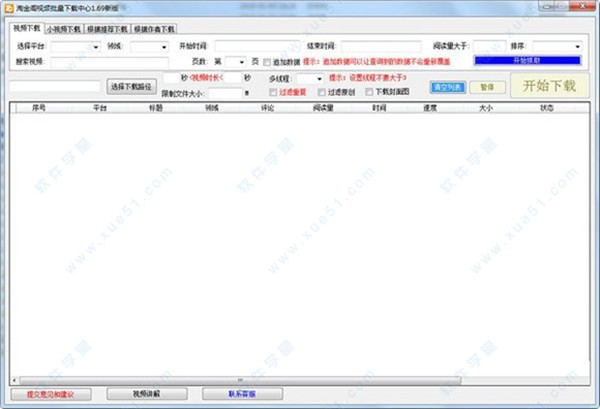Click the 大小 column header
This screenshot has height=409, width=600.
[x=486, y=108]
